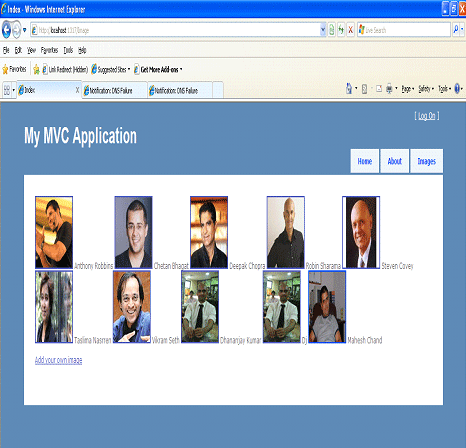This screenshot has height=448, width=466.
Task: Open the Page command menu
Action: click(x=408, y=89)
